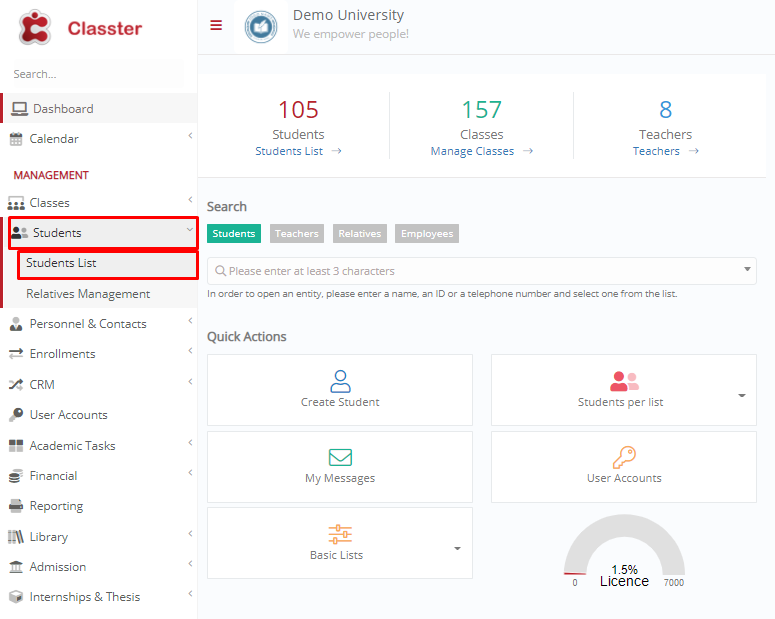This screenshot has width=775, height=619.
Task: Click the Enrollments arrows icon
Action: (16, 354)
